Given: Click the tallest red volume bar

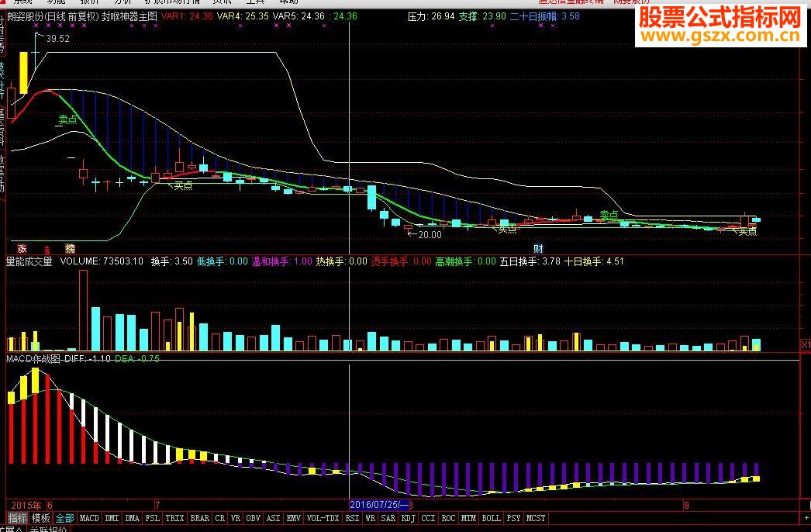Looking at the screenshot, I should (83, 310).
